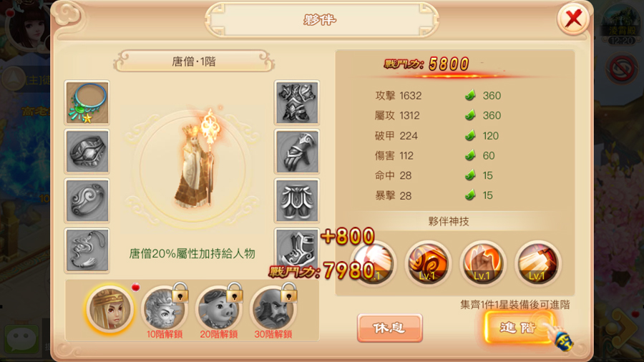The width and height of the screenshot is (644, 362).
Task: Select the necklace equipment slot with star
Action: [x=87, y=102]
